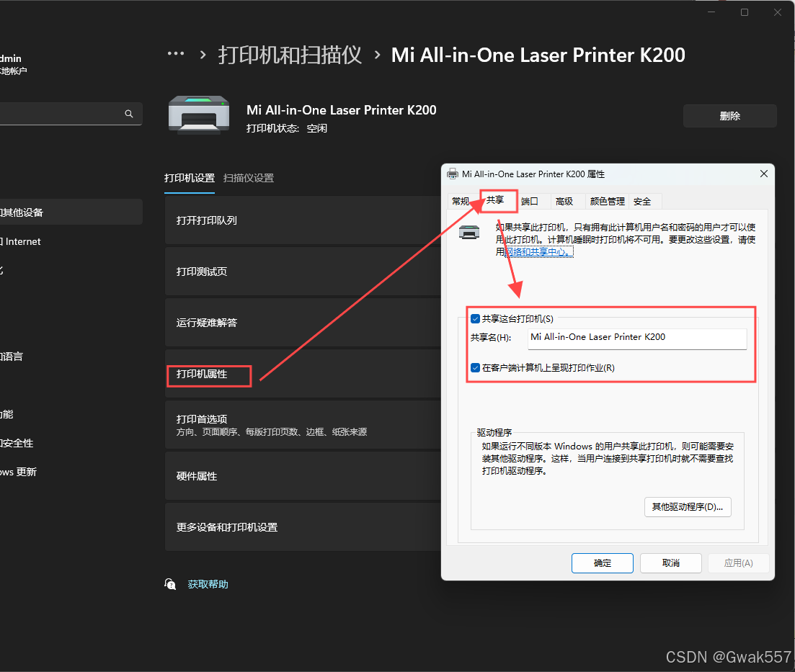795x672 pixels.
Task: Switch to 打印机设置 tab in Settings
Action: point(190,179)
